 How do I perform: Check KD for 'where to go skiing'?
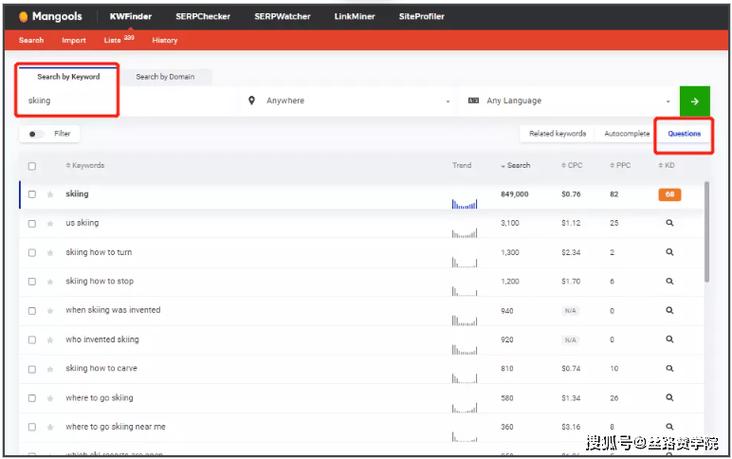tap(669, 398)
